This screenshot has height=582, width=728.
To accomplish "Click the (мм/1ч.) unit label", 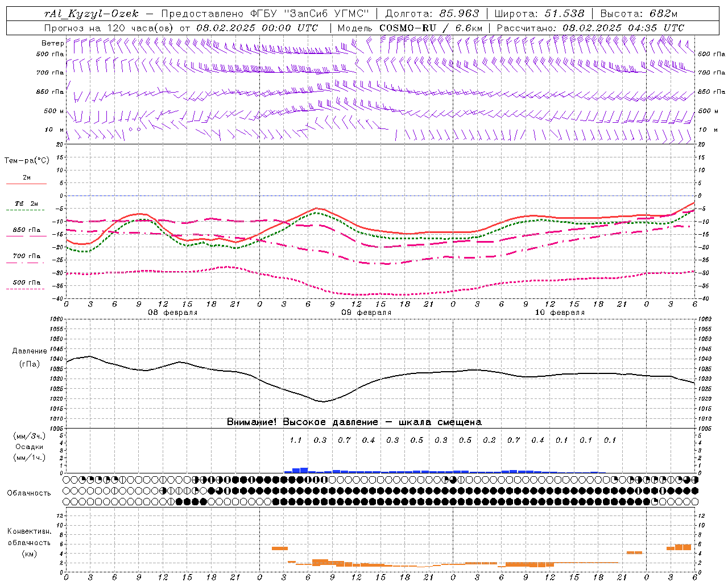I will (30, 458).
